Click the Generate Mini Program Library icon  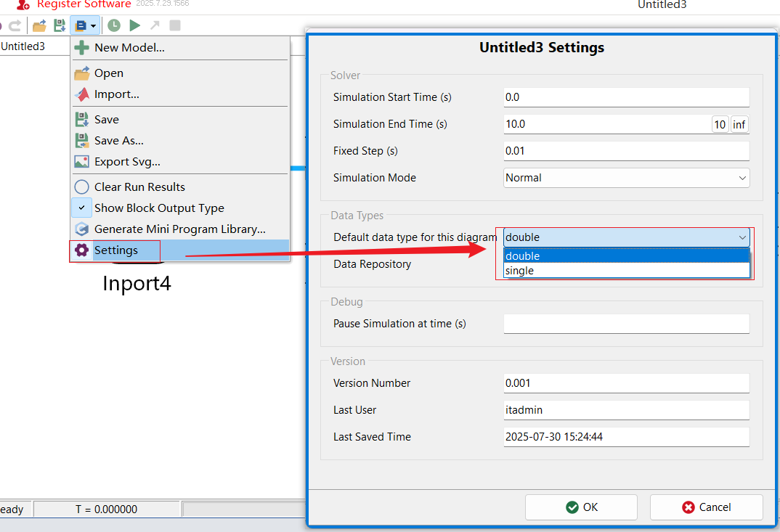[81, 229]
